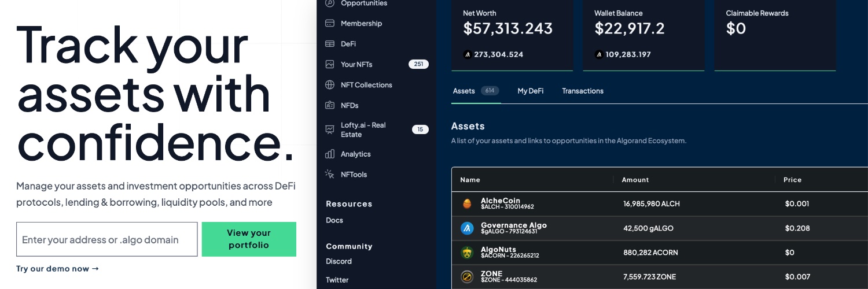Select the AlgoNuts asset name
868x289 pixels.
point(498,250)
